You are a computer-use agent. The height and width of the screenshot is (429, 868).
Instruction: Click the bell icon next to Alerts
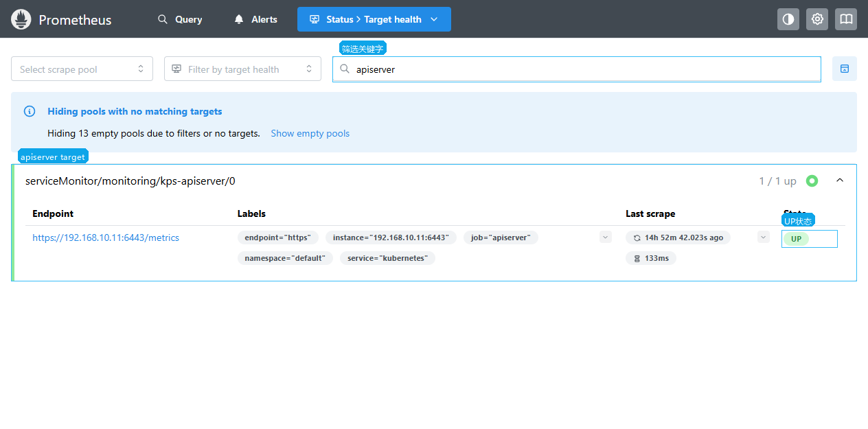(x=239, y=19)
